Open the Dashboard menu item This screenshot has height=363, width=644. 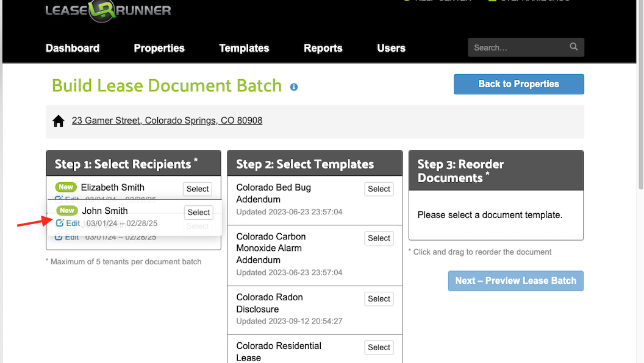point(73,48)
